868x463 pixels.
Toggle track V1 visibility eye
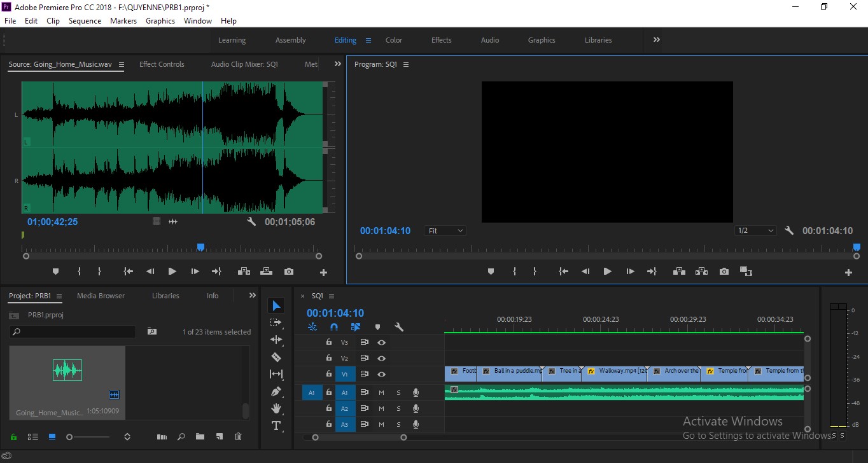381,374
